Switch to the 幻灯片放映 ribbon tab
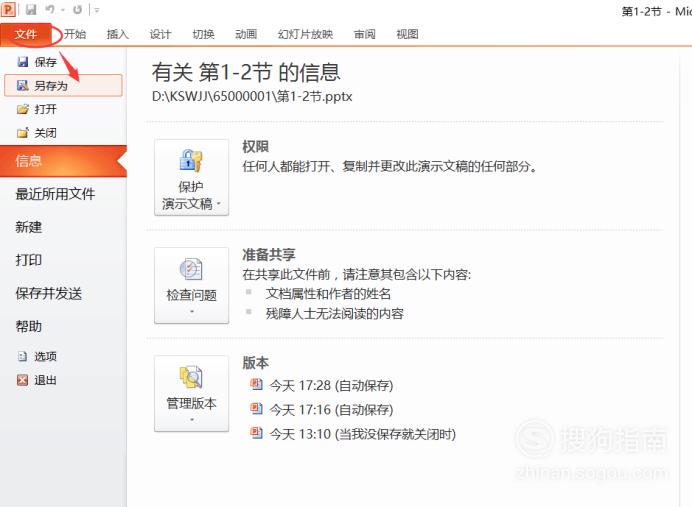Screen dimensions: 692x507 pos(305,34)
